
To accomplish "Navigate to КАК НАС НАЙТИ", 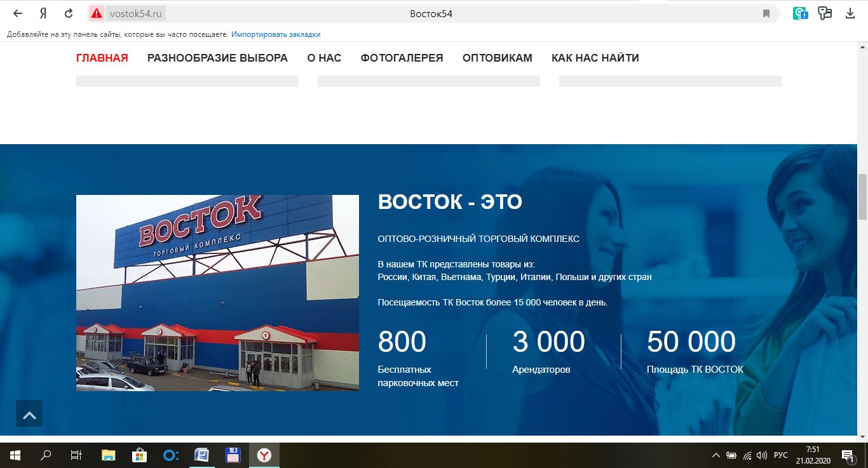I will point(595,58).
